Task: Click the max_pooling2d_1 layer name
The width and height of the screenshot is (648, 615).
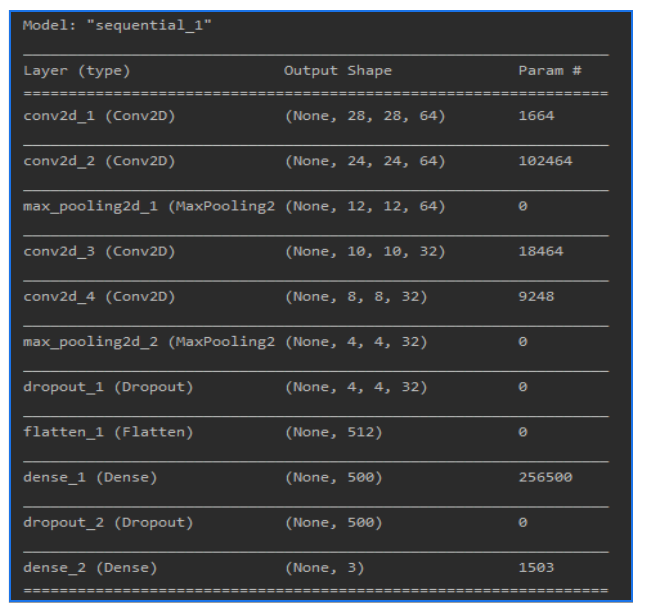Action: coord(149,206)
